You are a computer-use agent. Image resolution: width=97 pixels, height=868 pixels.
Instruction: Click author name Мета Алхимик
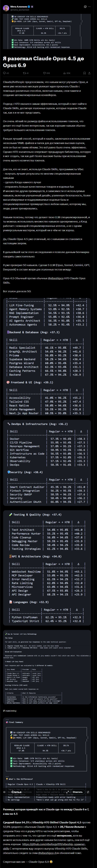pyautogui.click(x=19, y=6)
